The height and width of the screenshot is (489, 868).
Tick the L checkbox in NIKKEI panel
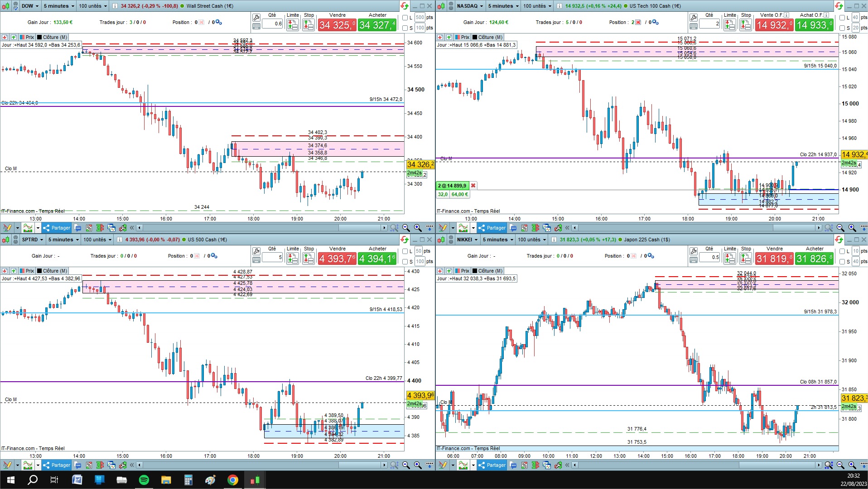pos(842,251)
